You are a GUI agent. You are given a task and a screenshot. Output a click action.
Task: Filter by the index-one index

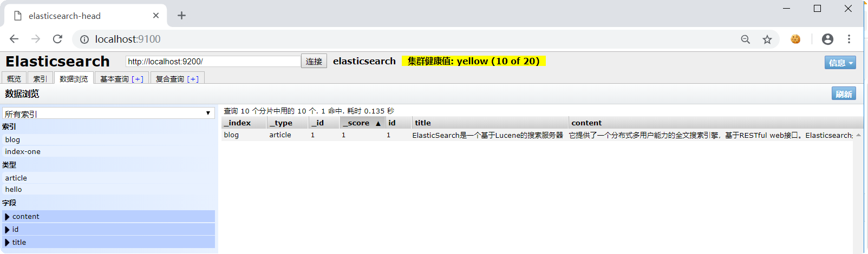108,151
